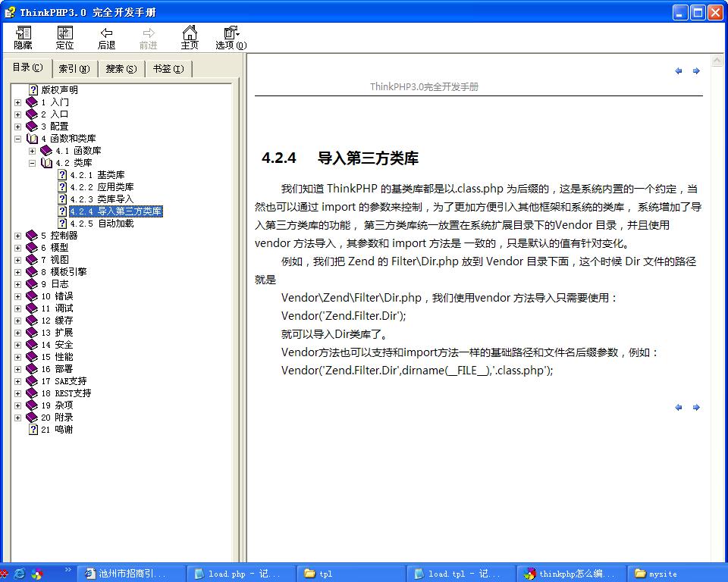This screenshot has height=582, width=728.
Task: Click the Home (主页) toolbar icon
Action: (190, 37)
